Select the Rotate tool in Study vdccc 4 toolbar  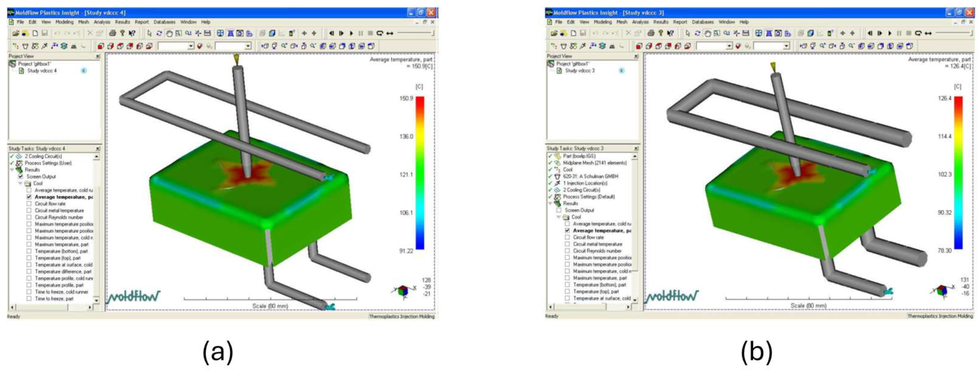click(x=159, y=34)
